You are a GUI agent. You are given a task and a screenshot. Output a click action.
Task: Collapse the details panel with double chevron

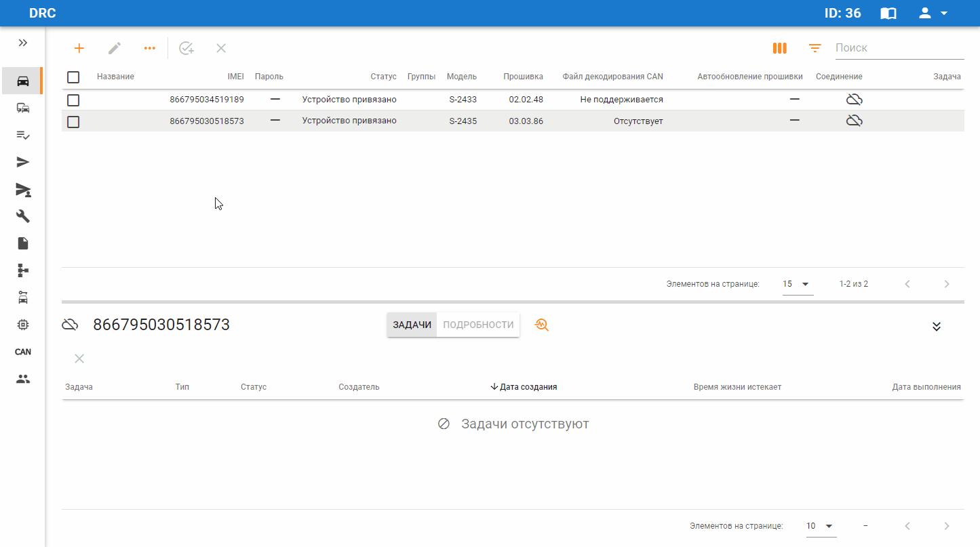pyautogui.click(x=937, y=326)
